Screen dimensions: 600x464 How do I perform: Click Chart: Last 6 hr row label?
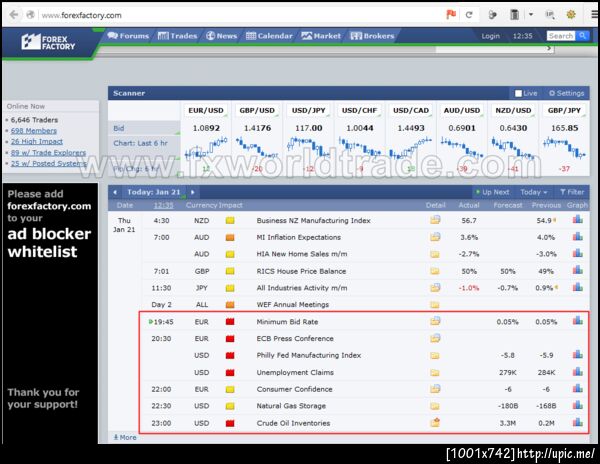click(x=140, y=143)
